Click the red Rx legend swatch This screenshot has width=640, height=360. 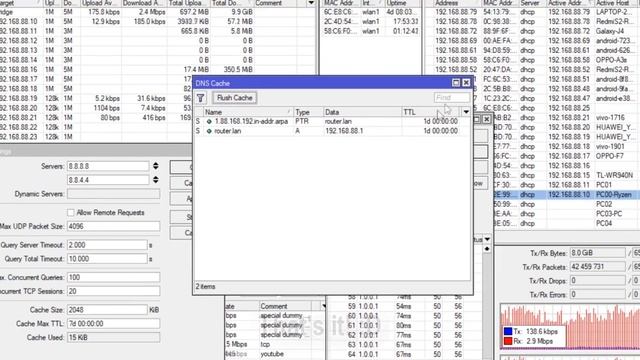point(508,341)
